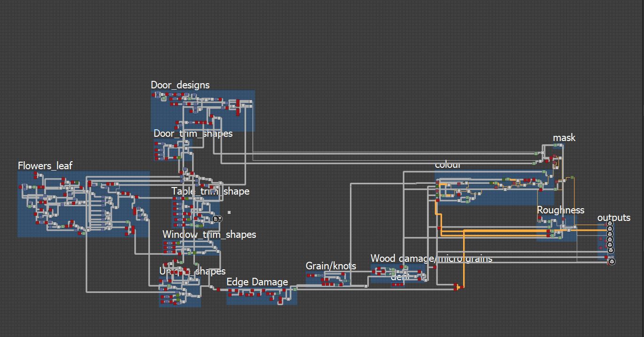Select the mask frame title

[564, 138]
